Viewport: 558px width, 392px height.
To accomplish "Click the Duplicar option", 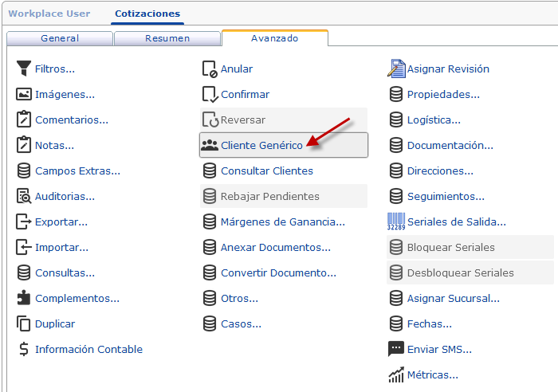I will point(55,323).
